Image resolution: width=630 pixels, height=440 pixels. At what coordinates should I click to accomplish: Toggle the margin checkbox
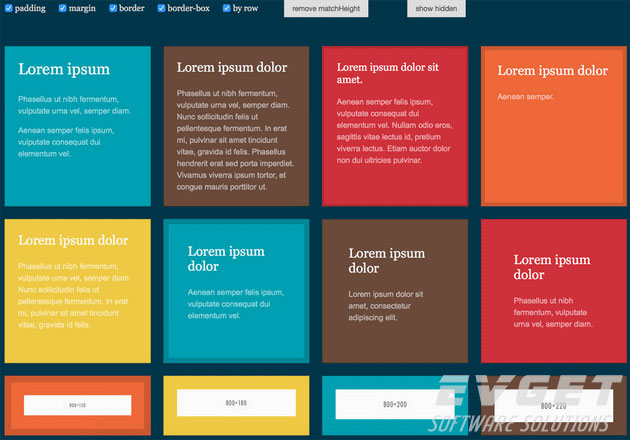[x=62, y=8]
